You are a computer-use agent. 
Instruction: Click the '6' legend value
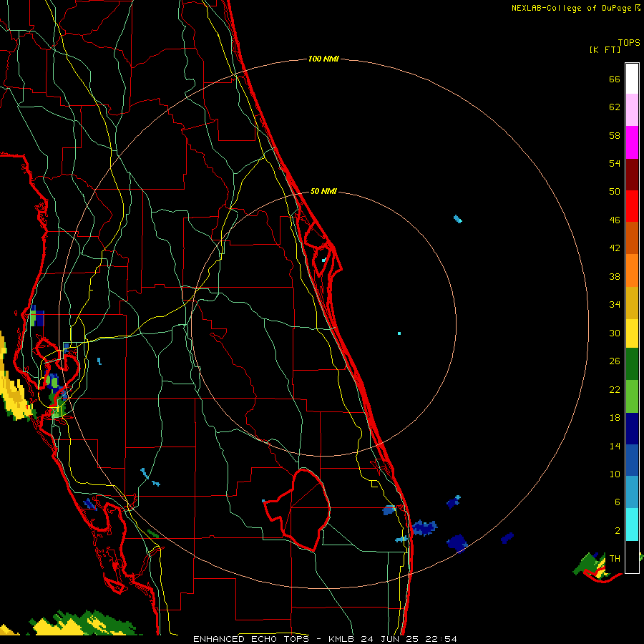click(618, 502)
